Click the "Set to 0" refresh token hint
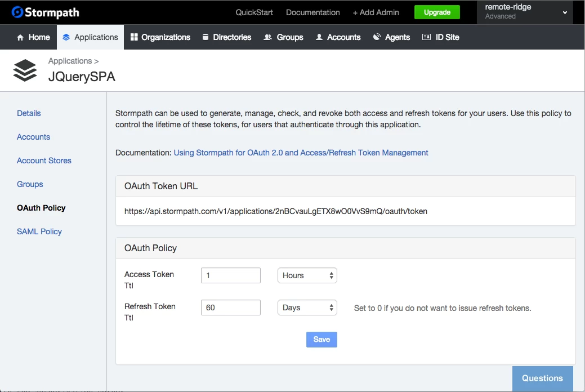The image size is (585, 392). click(x=443, y=308)
